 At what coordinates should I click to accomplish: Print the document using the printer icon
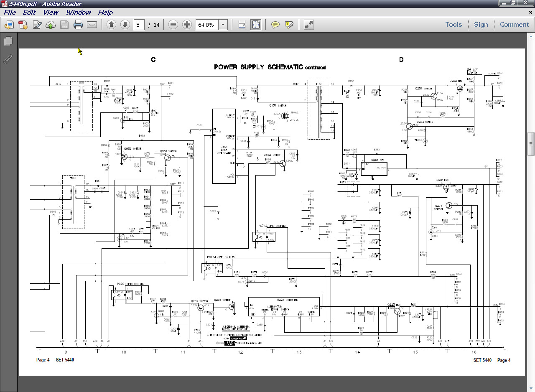click(78, 25)
